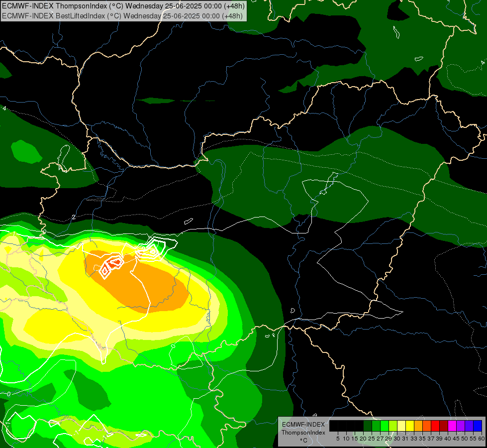Click the blue 55-60 legend swatch
The image size is (487, 448).
point(478,426)
